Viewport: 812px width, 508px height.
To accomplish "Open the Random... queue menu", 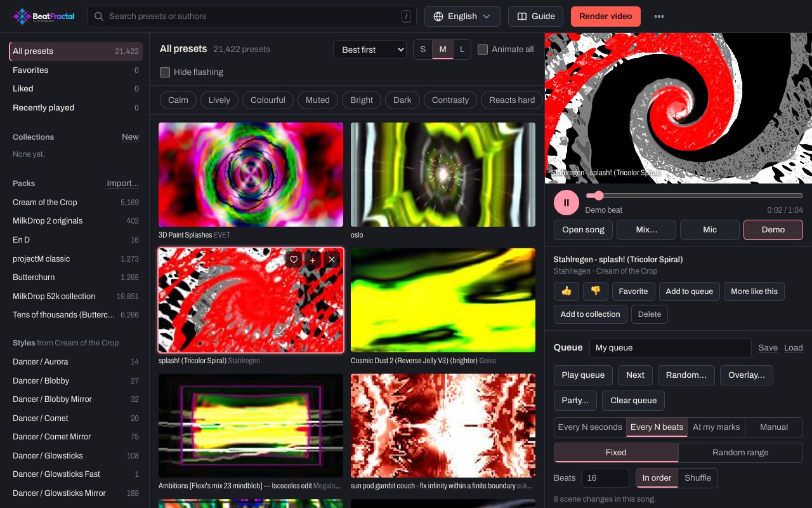I will point(686,375).
